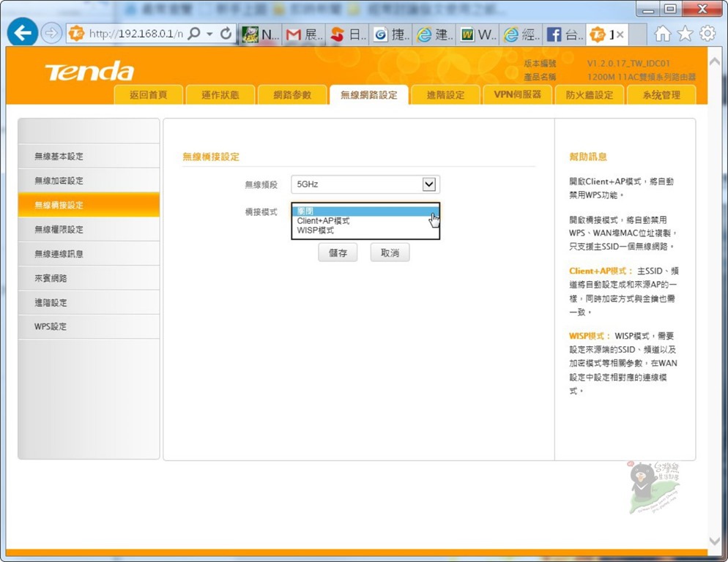
Task: Click the refresh icon in address bar
Action: pyautogui.click(x=226, y=34)
